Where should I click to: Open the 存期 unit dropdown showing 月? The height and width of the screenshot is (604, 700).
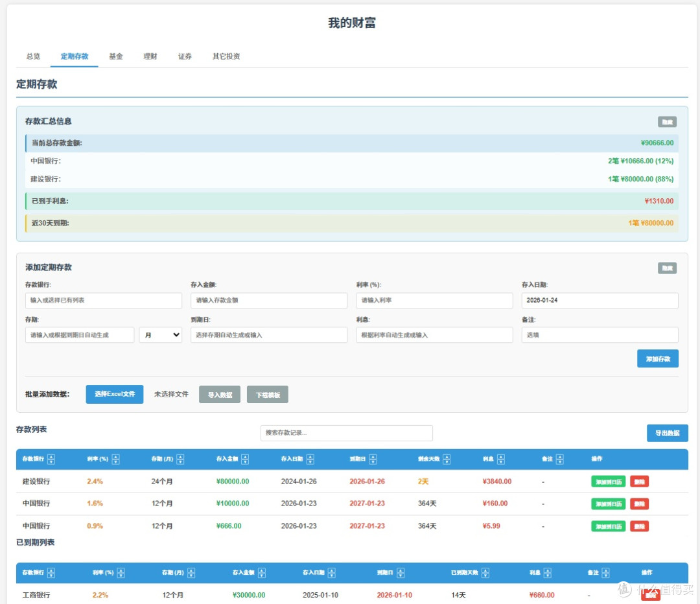click(161, 335)
